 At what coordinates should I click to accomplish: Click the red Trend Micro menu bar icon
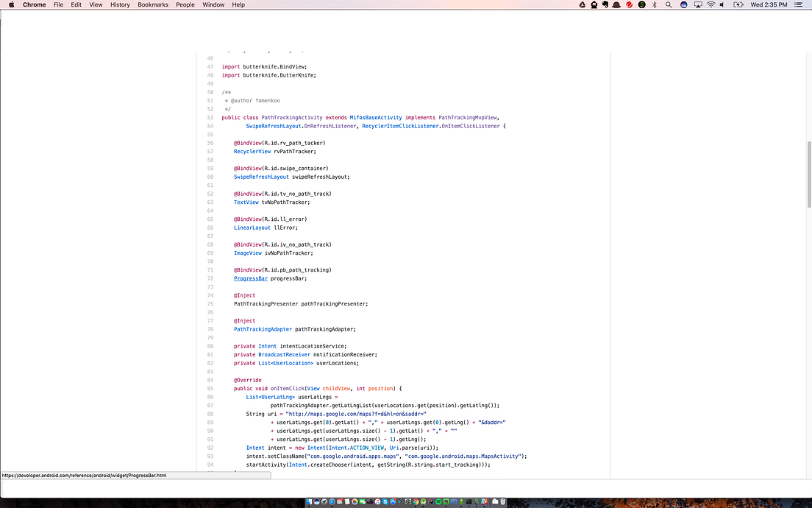[629, 4]
